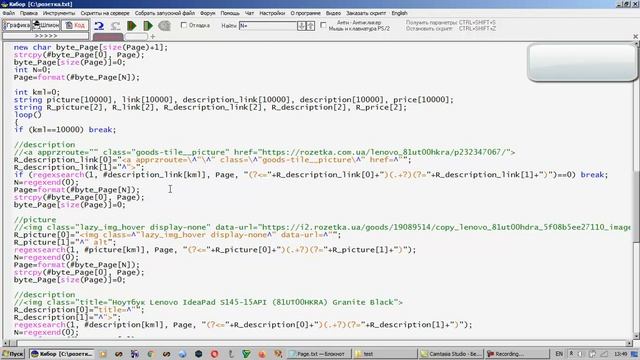Click the 'int N=0;' code line
640x360 pixels.
coord(32,70)
